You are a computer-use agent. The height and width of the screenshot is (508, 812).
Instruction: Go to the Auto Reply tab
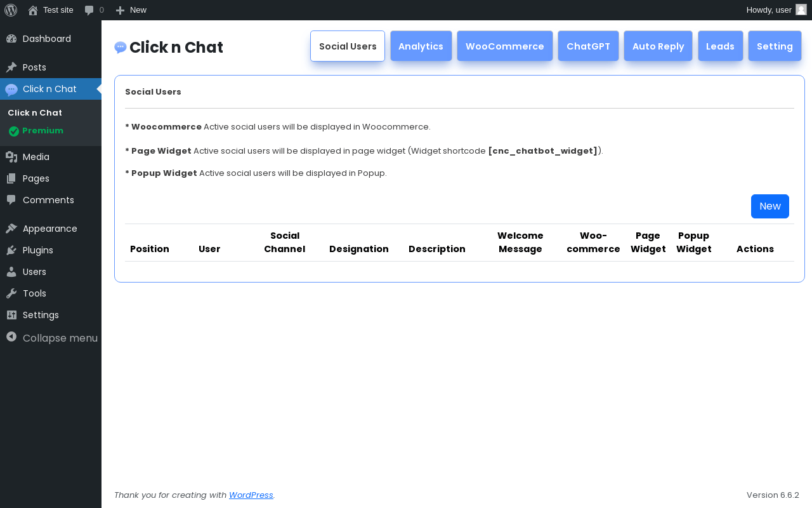[x=658, y=46]
